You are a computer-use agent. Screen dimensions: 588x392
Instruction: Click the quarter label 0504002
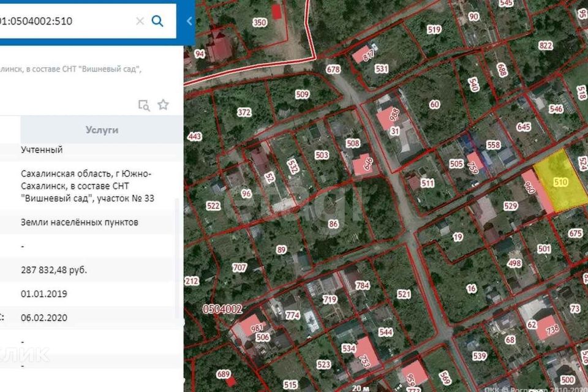(x=223, y=309)
